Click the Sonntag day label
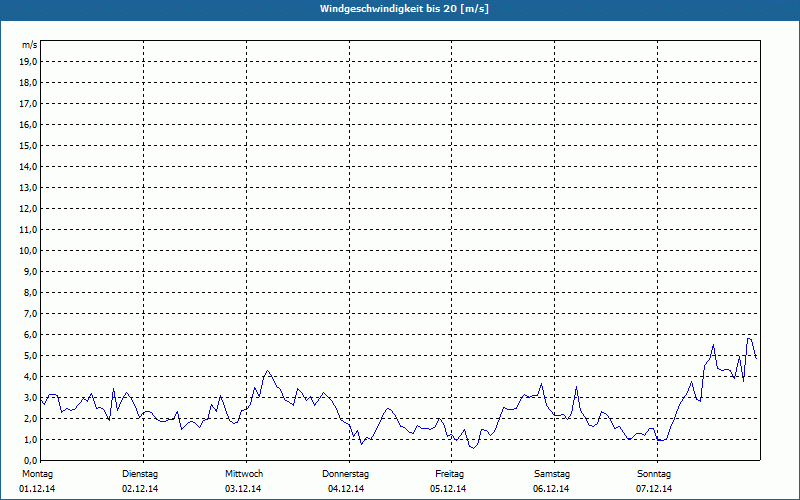This screenshot has height=500, width=800. tap(654, 473)
